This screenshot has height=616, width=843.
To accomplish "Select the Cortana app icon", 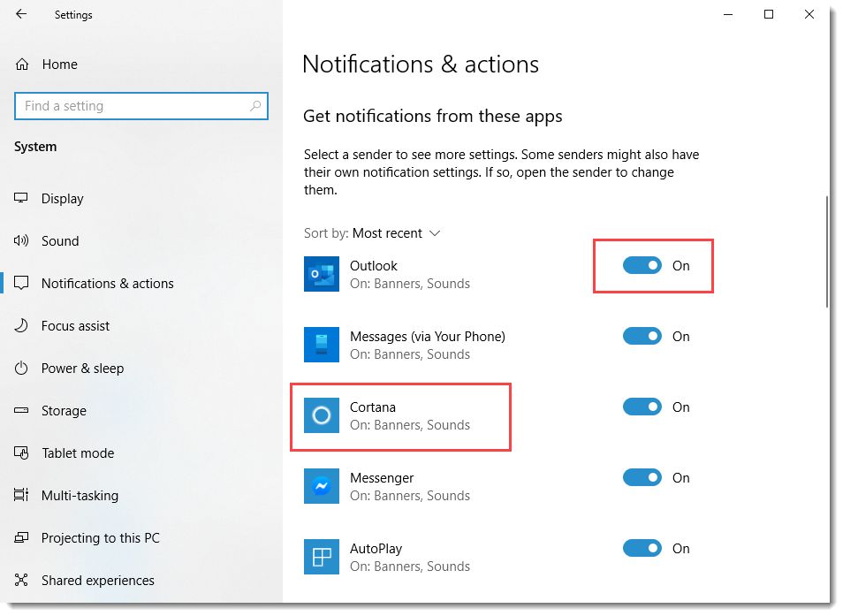I will point(321,415).
